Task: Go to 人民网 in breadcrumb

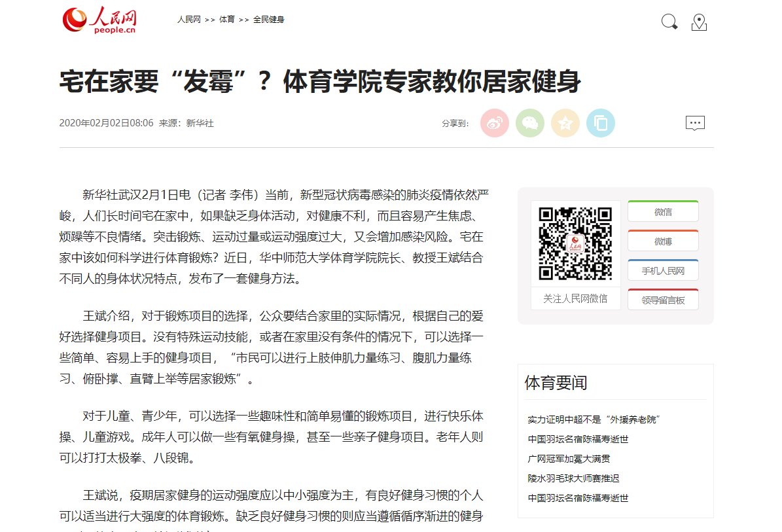Action: (188, 20)
